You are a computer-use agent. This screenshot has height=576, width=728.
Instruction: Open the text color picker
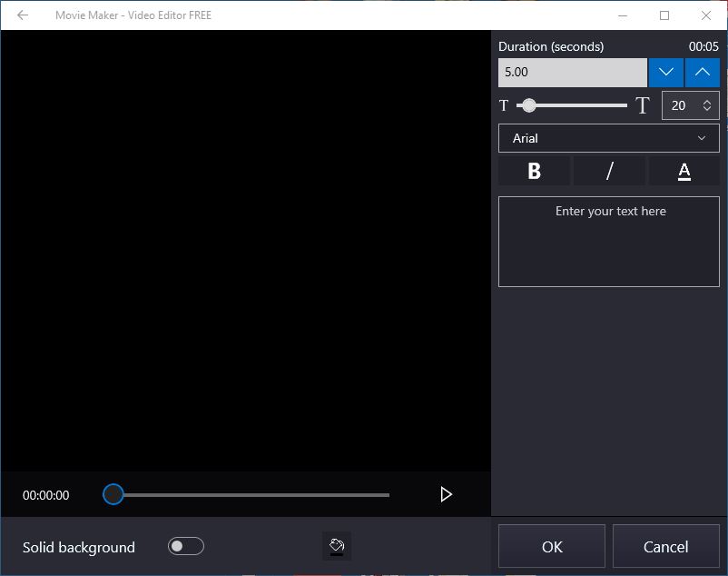pyautogui.click(x=684, y=171)
